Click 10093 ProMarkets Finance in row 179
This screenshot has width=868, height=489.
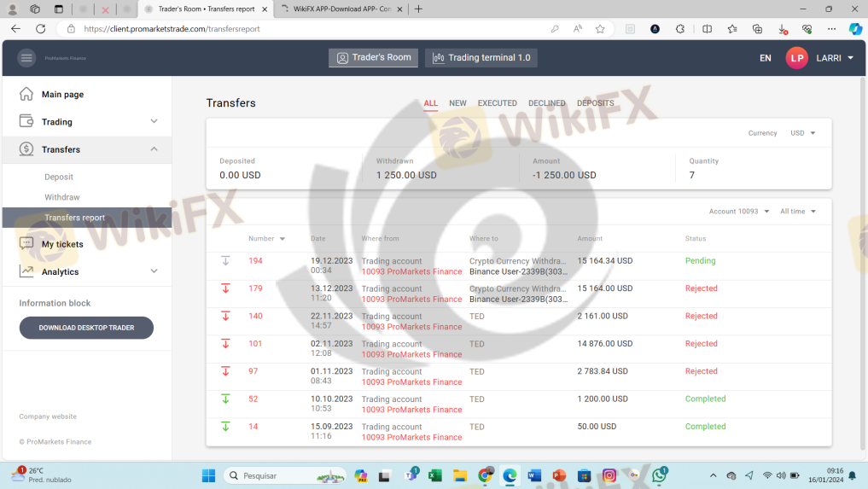[x=411, y=299]
